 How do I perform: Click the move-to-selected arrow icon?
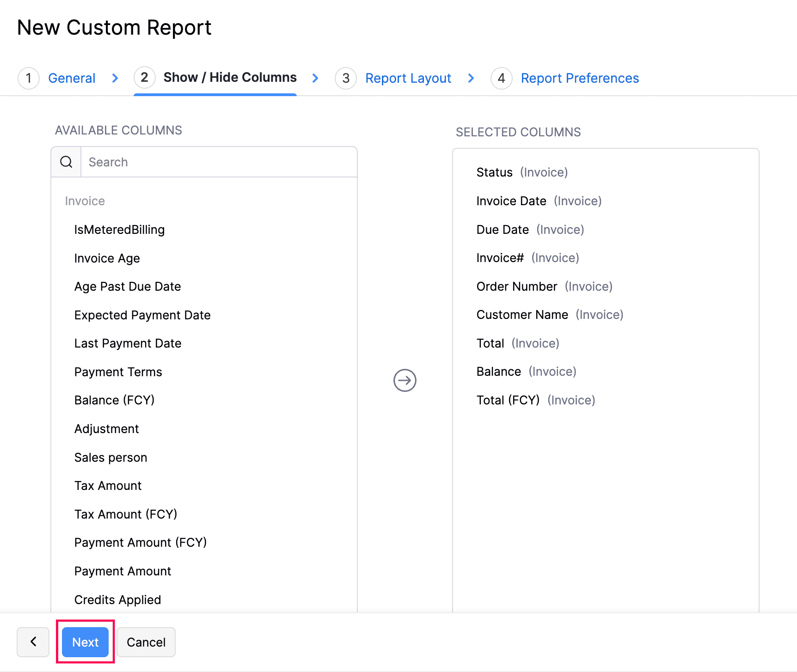tap(405, 380)
